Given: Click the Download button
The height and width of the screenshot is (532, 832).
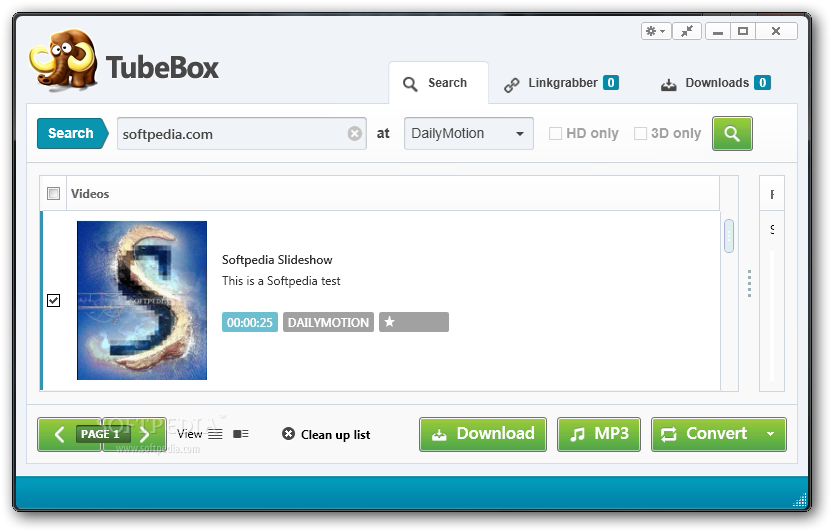Looking at the screenshot, I should click(x=483, y=434).
